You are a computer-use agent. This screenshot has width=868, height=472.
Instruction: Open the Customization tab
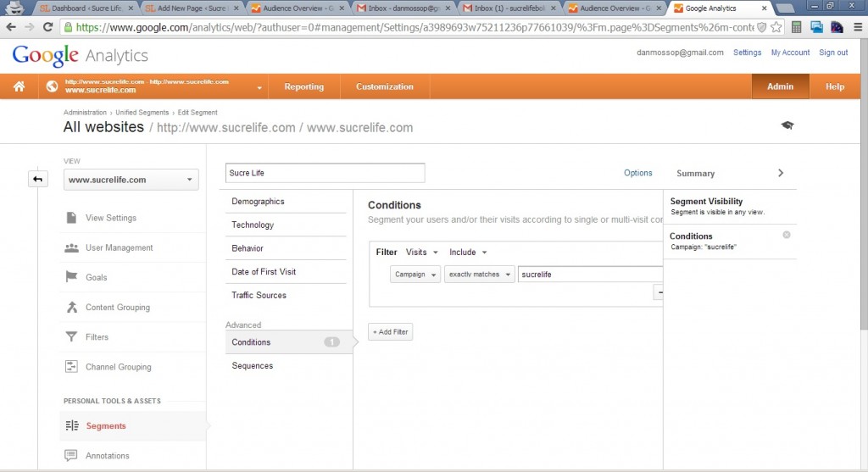[385, 86]
